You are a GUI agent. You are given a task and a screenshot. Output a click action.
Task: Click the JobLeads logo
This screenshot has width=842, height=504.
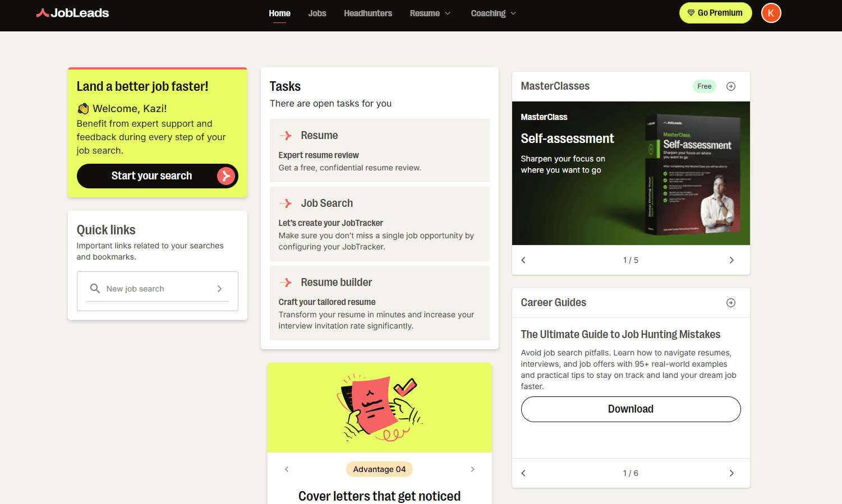pos(72,13)
